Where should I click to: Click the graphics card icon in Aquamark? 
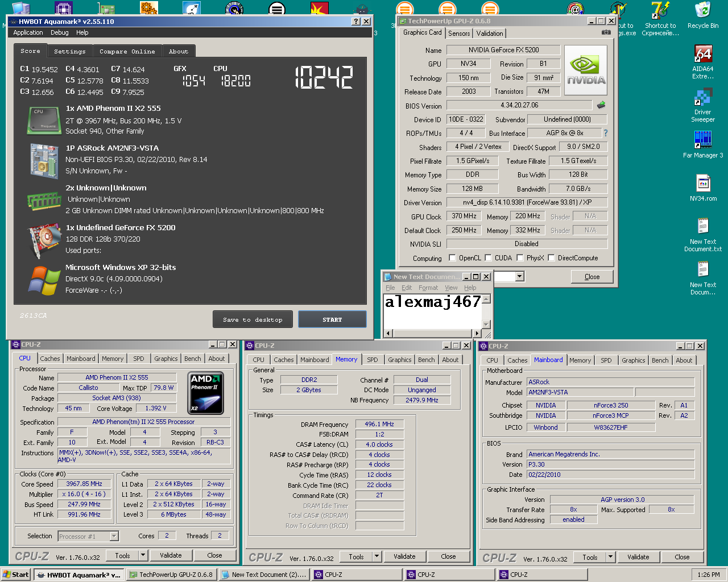click(x=44, y=241)
